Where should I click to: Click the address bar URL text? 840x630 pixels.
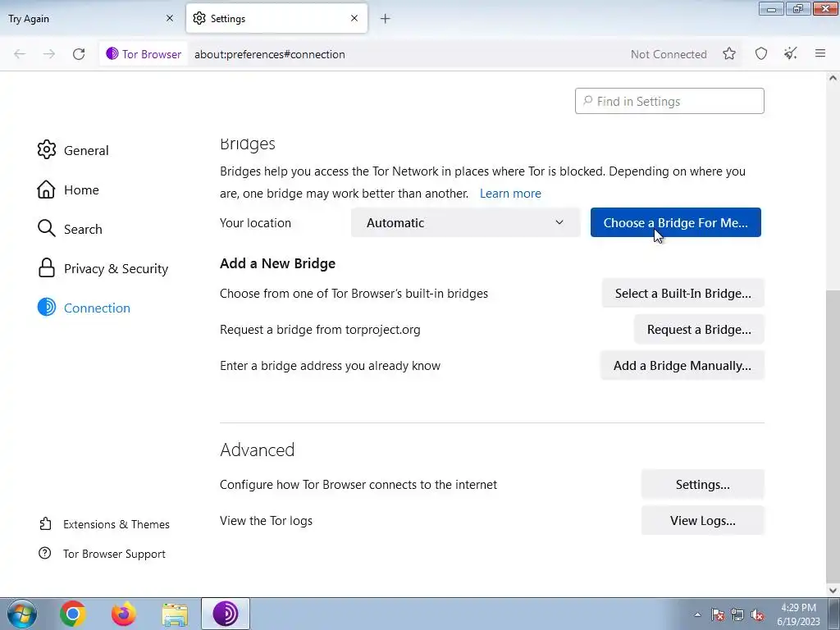point(269,54)
